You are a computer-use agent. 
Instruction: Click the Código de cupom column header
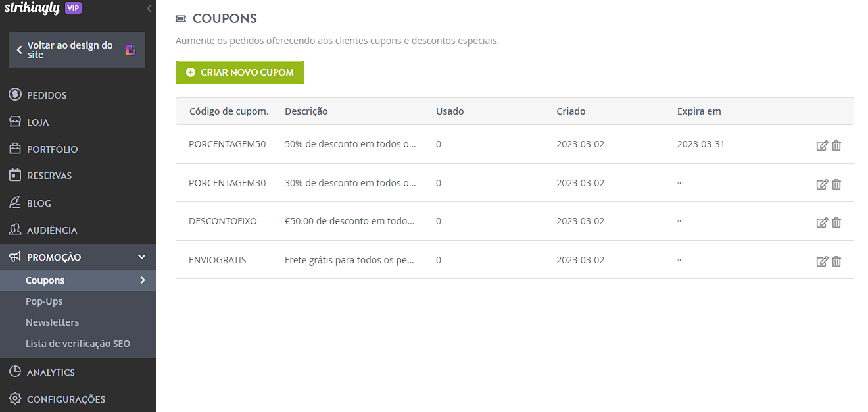(229, 111)
